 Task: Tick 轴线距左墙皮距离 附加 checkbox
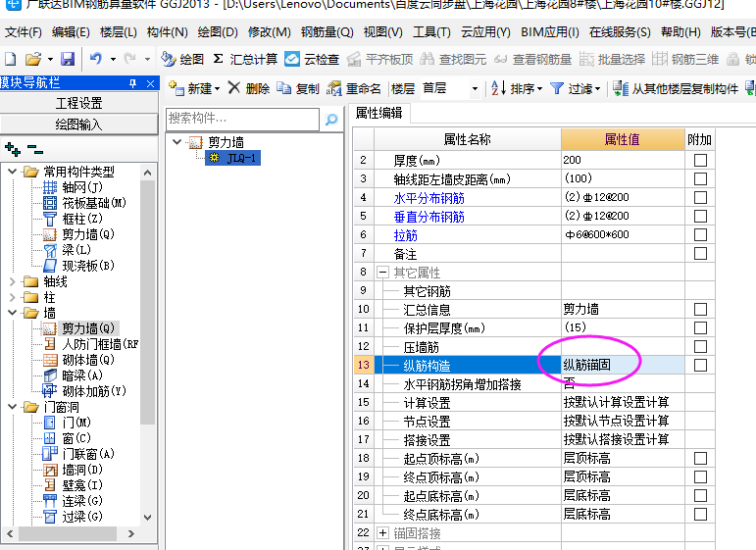tap(700, 178)
